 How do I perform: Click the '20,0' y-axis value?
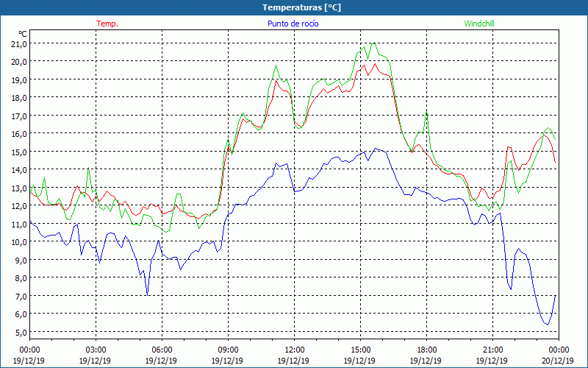click(x=20, y=62)
